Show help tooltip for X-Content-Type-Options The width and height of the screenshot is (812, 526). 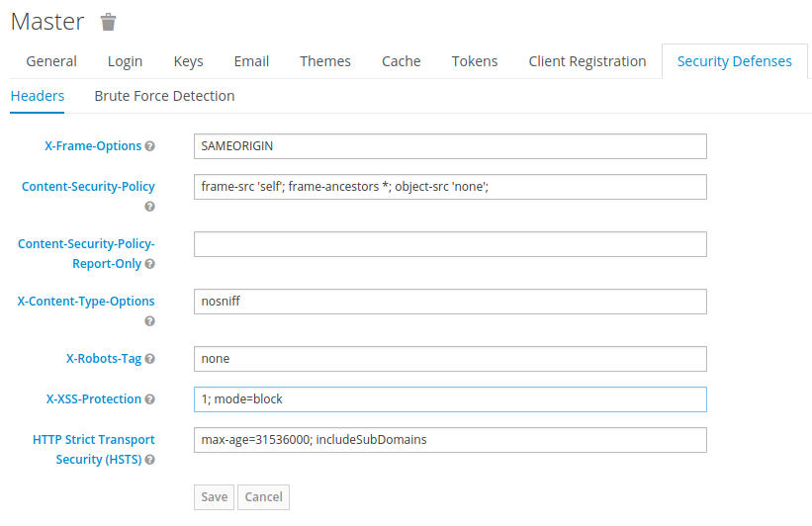(149, 321)
